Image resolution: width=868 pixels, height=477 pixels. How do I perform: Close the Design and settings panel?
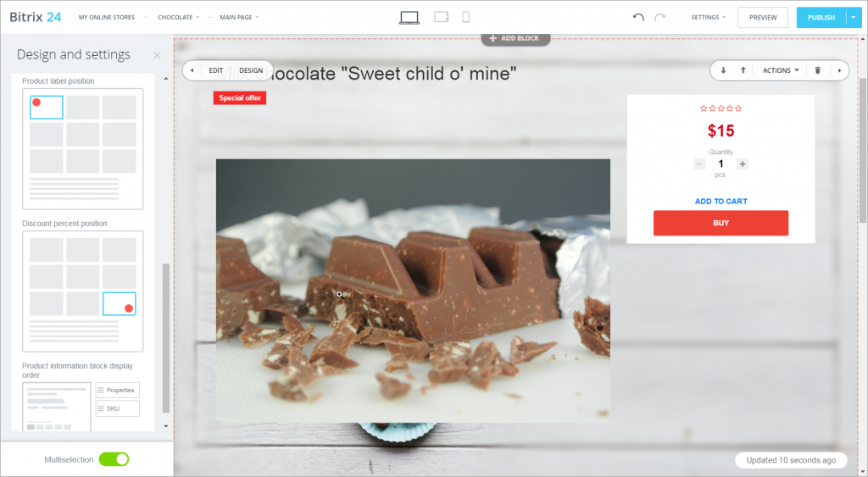pos(157,55)
